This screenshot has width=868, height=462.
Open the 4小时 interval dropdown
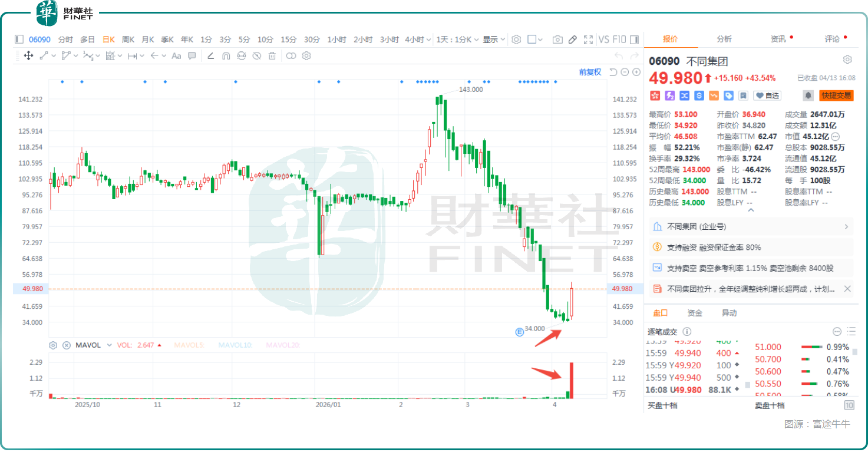pyautogui.click(x=418, y=39)
